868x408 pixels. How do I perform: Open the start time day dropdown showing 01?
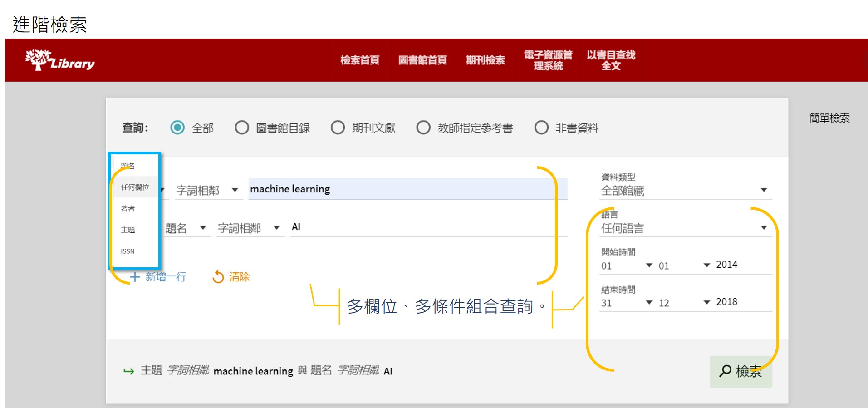[626, 265]
